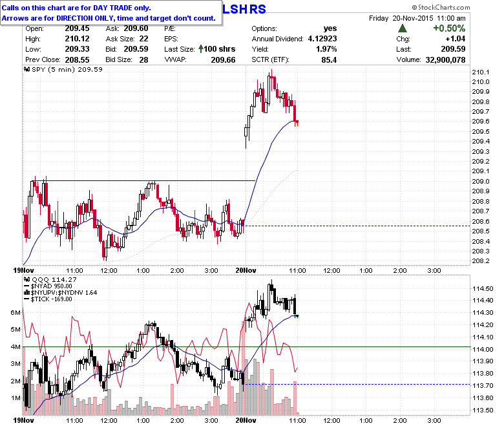
Task: Click the candlestick icon next to SPY label
Action: tap(27, 69)
